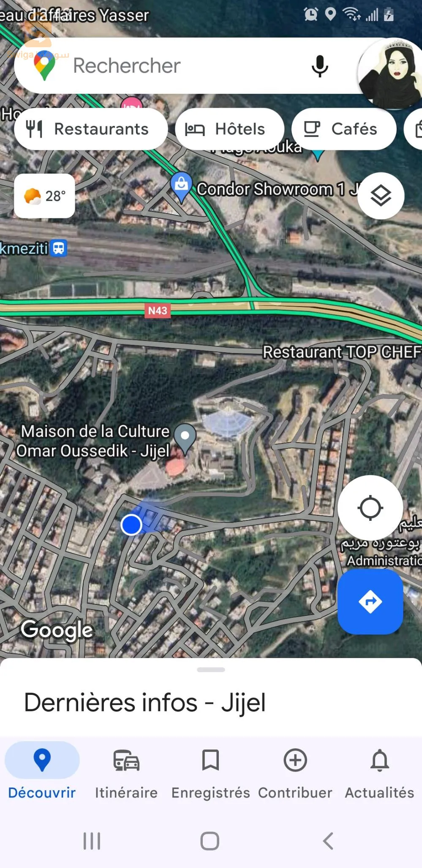
Task: Tap the microphone voice search icon
Action: pos(320,66)
